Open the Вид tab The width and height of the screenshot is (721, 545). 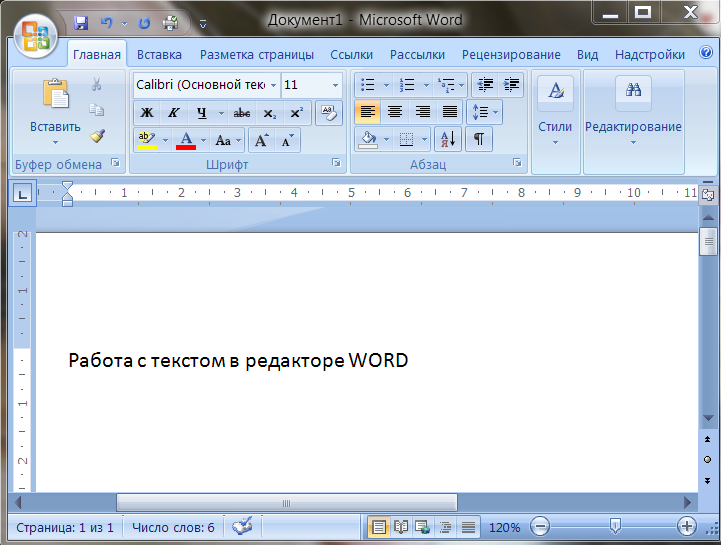pyautogui.click(x=587, y=55)
